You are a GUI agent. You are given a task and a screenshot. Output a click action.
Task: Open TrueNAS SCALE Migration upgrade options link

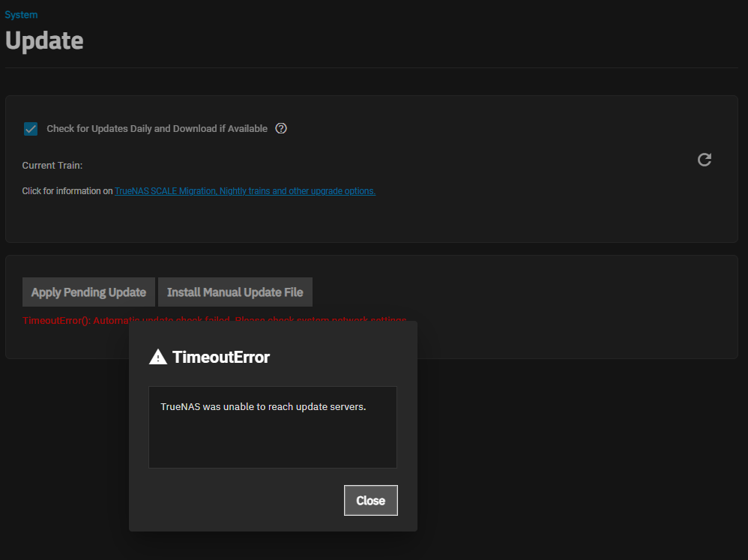(x=245, y=191)
